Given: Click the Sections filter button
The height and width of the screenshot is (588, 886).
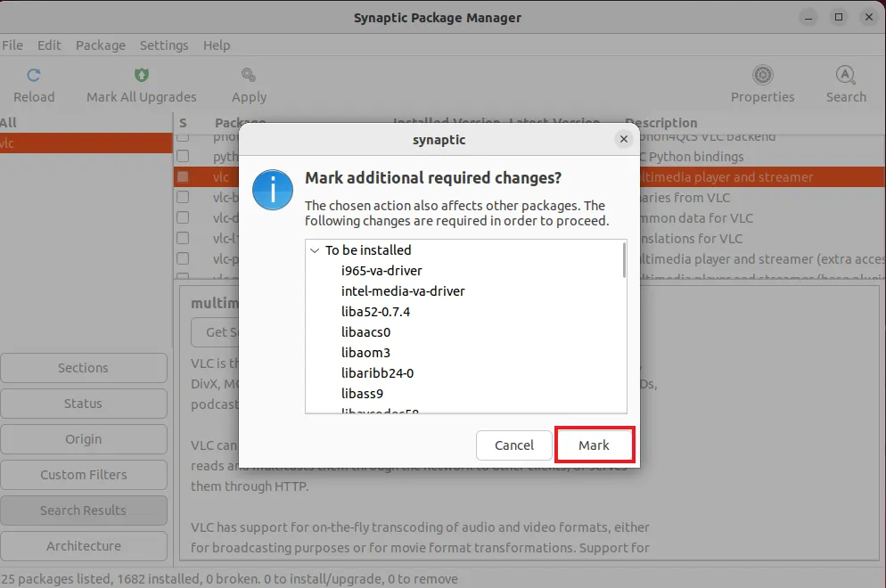Looking at the screenshot, I should coord(84,368).
